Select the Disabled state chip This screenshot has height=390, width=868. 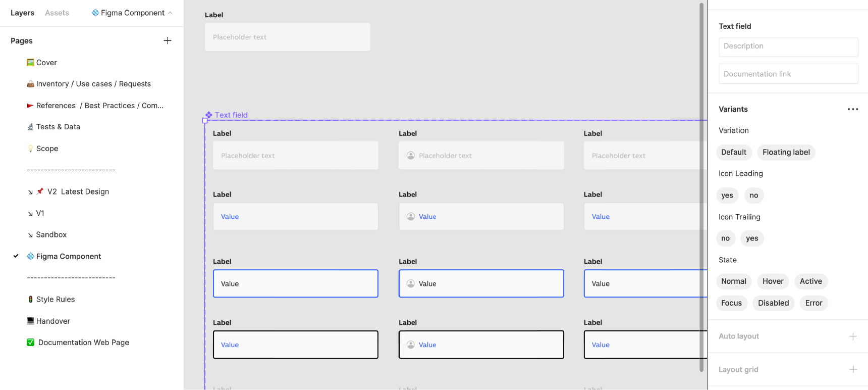(x=773, y=303)
